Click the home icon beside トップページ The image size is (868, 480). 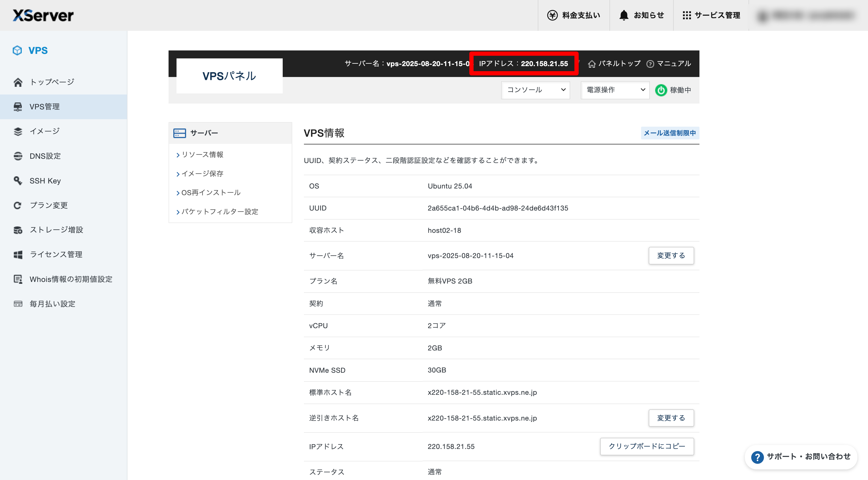[x=18, y=82]
